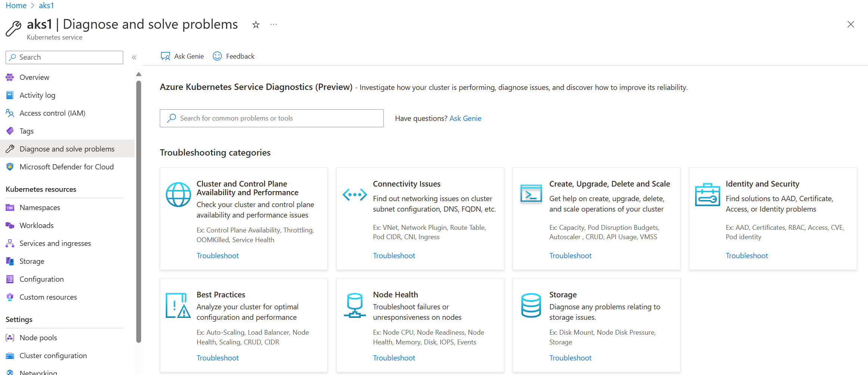Screen dimensions: 868x375
Task: Click the Activity log icon
Action: 10,95
